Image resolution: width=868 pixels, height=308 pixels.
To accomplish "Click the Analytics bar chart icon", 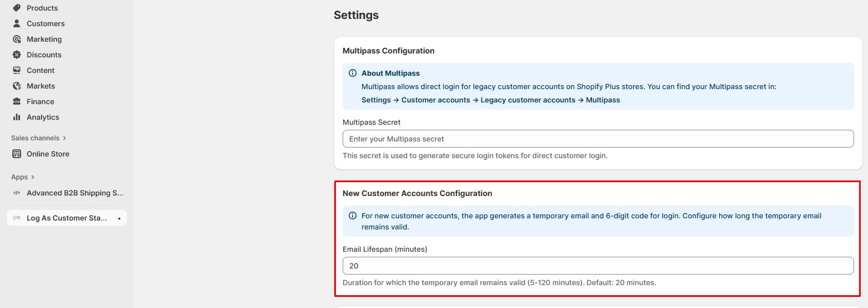I will pos(17,117).
